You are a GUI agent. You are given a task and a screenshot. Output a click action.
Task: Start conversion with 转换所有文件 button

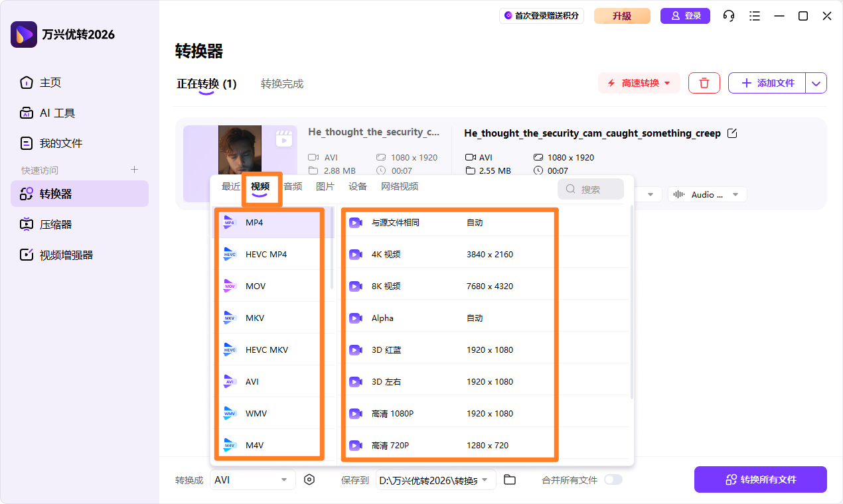coord(760,479)
